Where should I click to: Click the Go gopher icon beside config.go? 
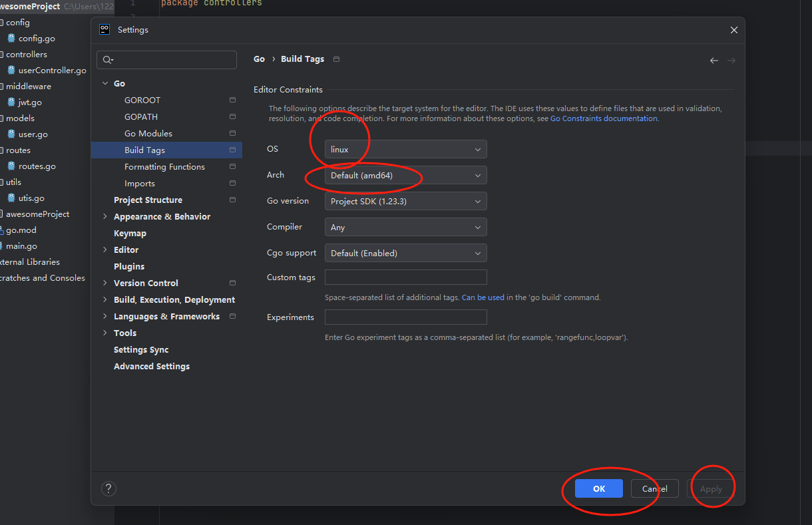point(11,39)
